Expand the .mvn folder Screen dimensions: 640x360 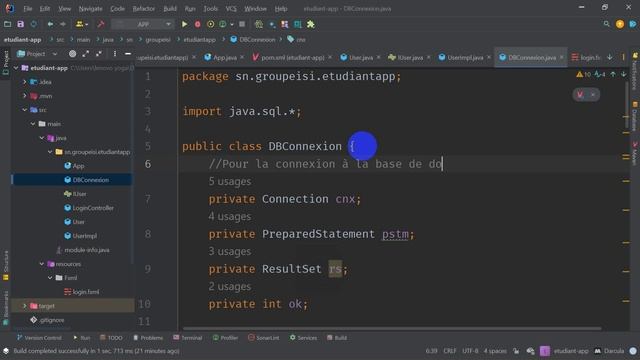coord(24,96)
